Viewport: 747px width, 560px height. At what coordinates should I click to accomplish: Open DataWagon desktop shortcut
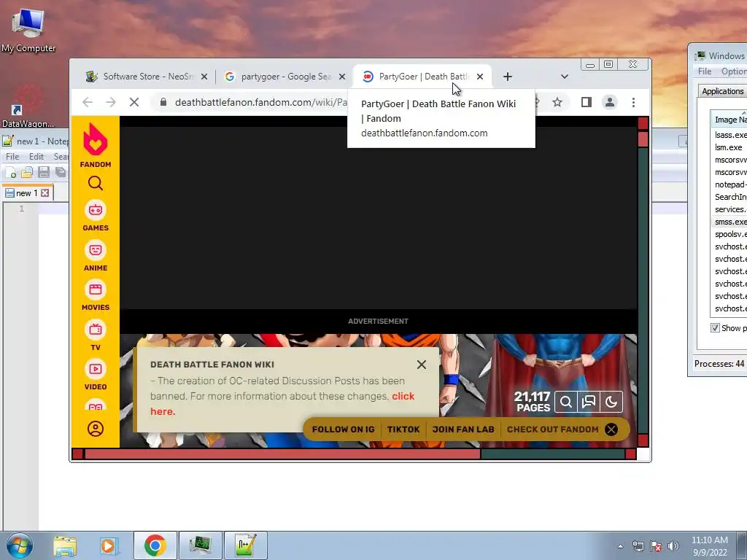tap(28, 107)
